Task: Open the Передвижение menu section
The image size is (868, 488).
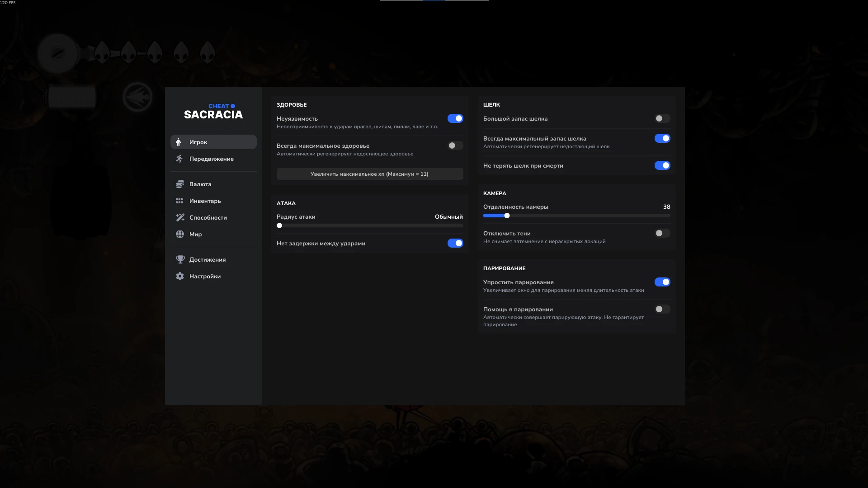Action: coord(212,159)
